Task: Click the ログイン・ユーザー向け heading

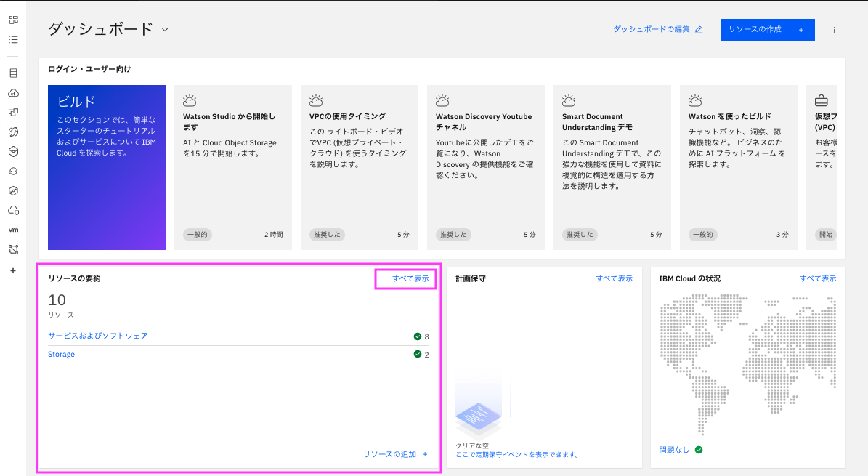Action: tap(89, 69)
